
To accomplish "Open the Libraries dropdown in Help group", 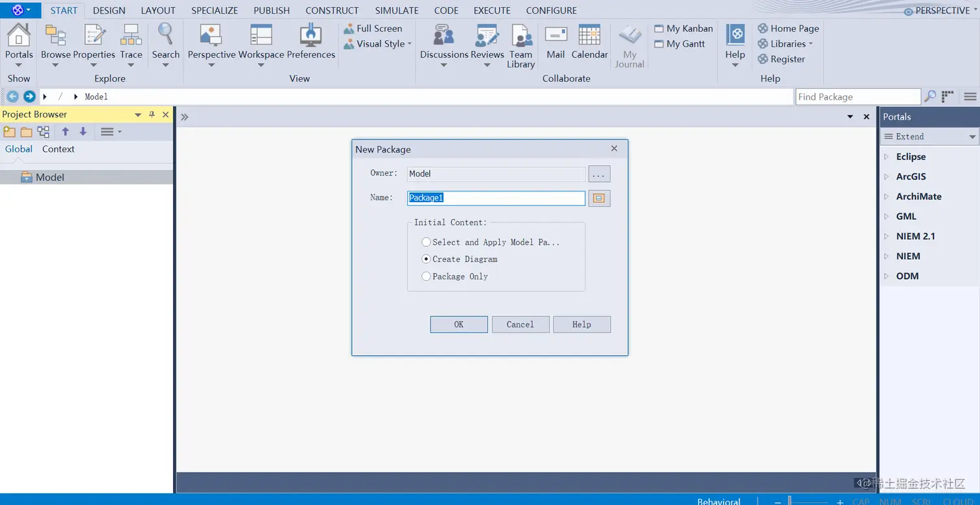I will (786, 44).
